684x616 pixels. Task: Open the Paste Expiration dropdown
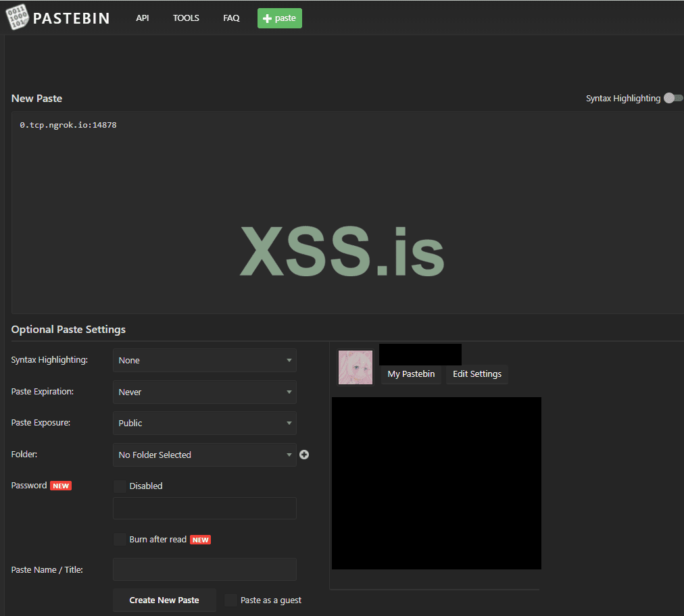tap(205, 392)
